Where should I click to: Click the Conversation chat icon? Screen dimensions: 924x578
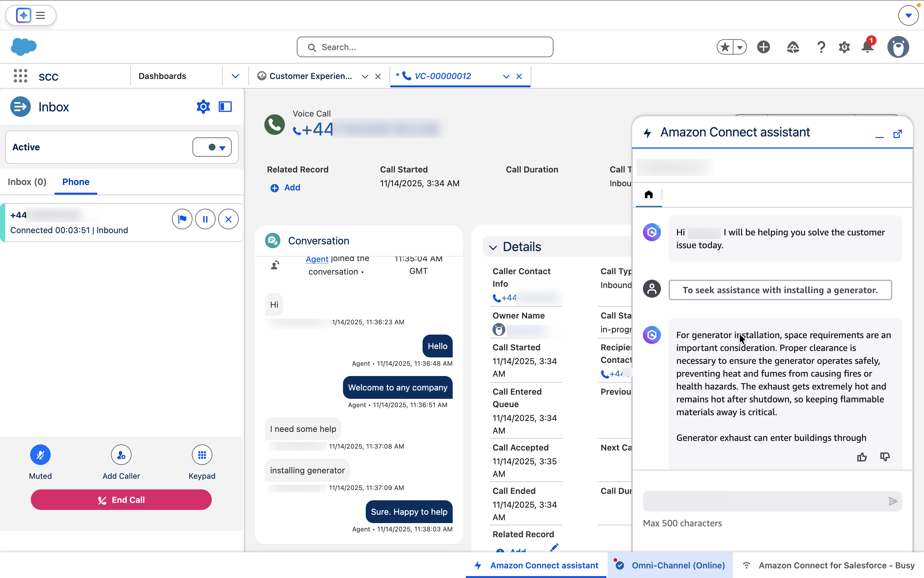click(x=273, y=241)
